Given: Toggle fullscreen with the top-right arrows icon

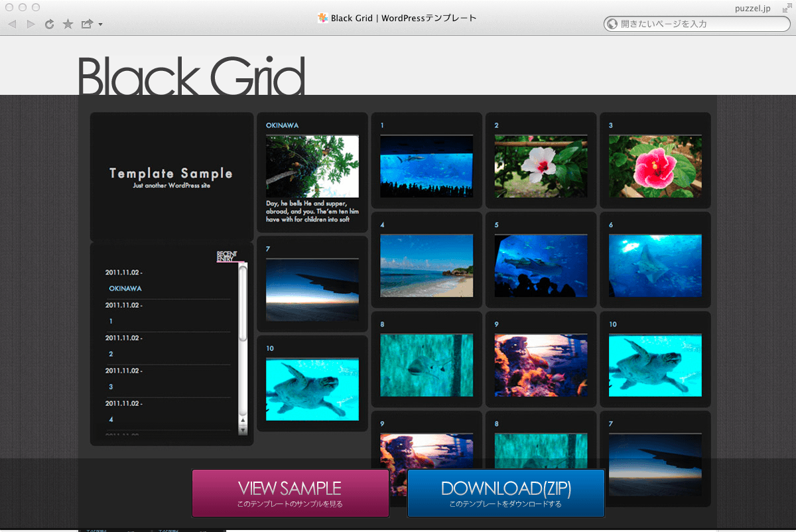Looking at the screenshot, I should coord(786,7).
